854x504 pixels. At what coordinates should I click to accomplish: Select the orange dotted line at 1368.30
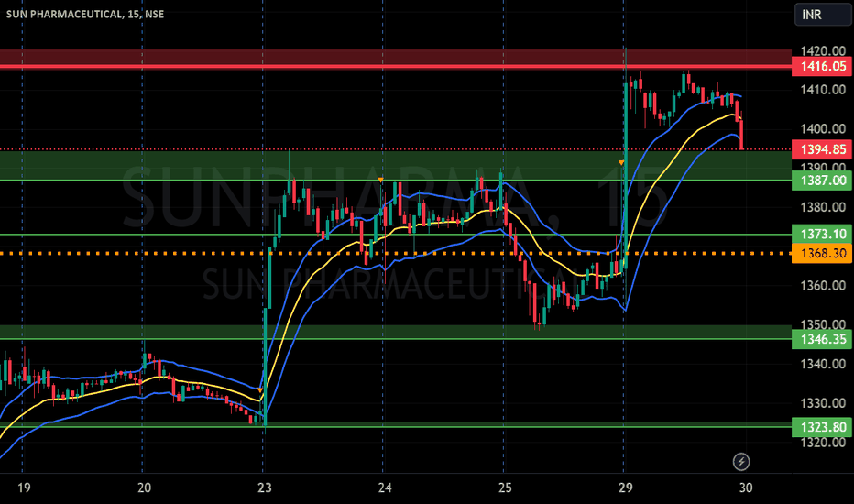[395, 253]
